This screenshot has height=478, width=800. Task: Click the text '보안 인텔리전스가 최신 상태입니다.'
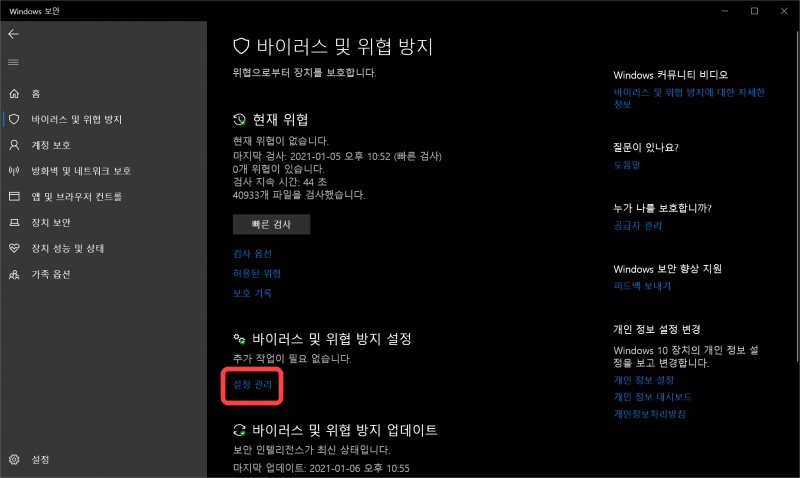click(x=311, y=450)
